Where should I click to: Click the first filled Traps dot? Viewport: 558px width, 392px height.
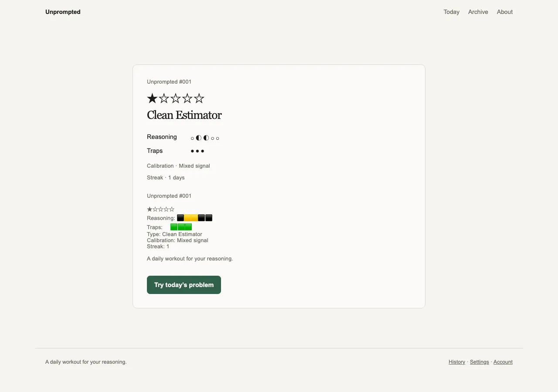pyautogui.click(x=192, y=151)
